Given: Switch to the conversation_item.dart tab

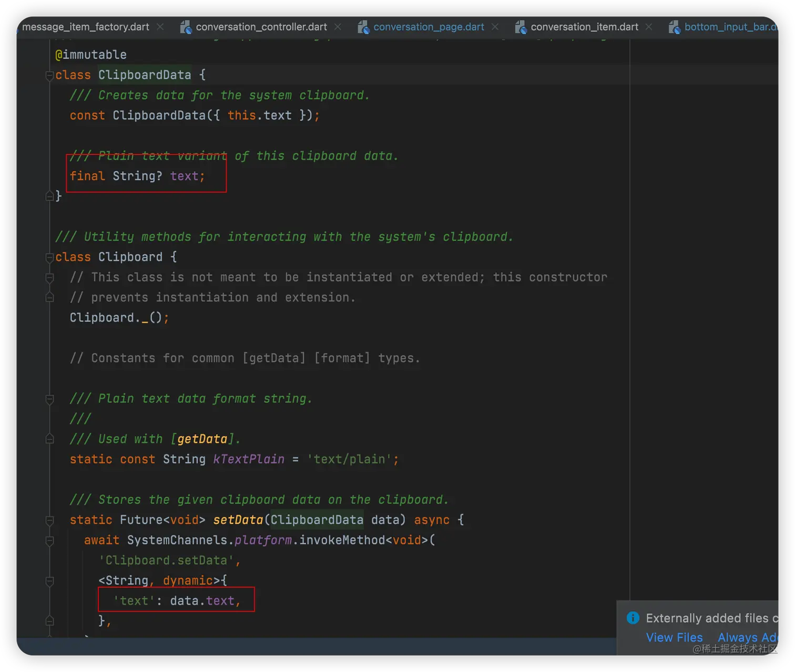Looking at the screenshot, I should [584, 27].
